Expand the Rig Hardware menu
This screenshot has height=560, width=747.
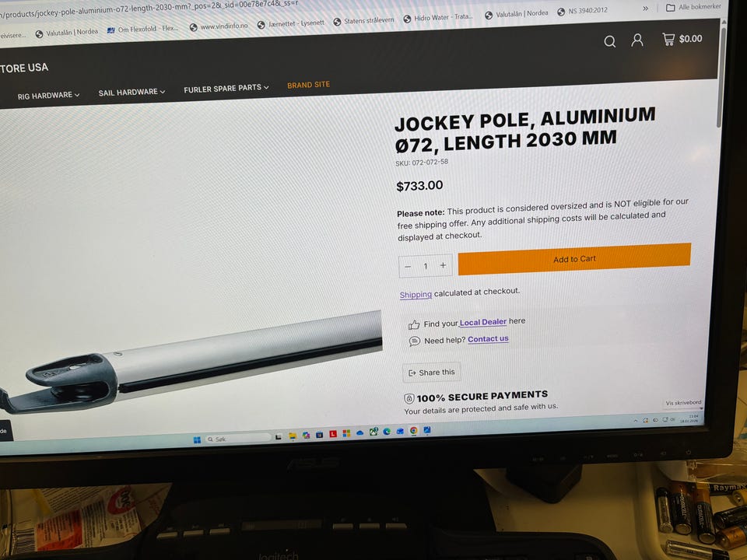(x=48, y=96)
